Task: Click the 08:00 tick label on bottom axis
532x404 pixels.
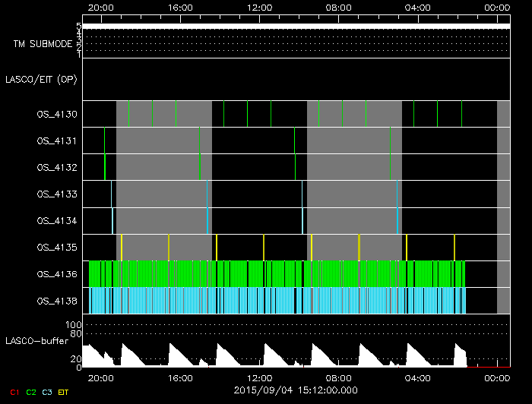Action: coord(339,377)
